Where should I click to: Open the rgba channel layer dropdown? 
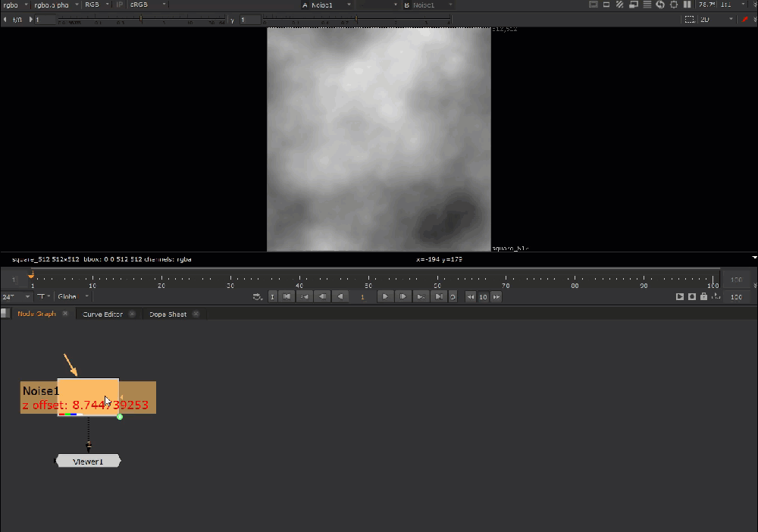click(15, 5)
